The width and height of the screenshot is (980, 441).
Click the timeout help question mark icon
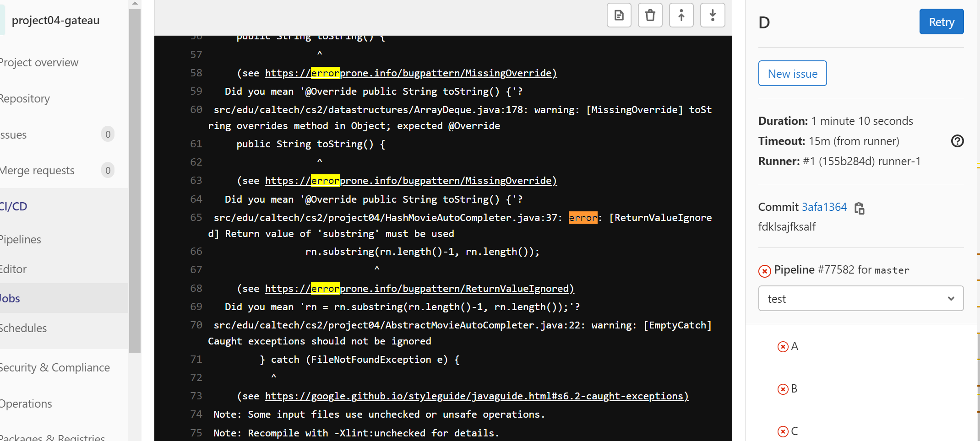(957, 141)
